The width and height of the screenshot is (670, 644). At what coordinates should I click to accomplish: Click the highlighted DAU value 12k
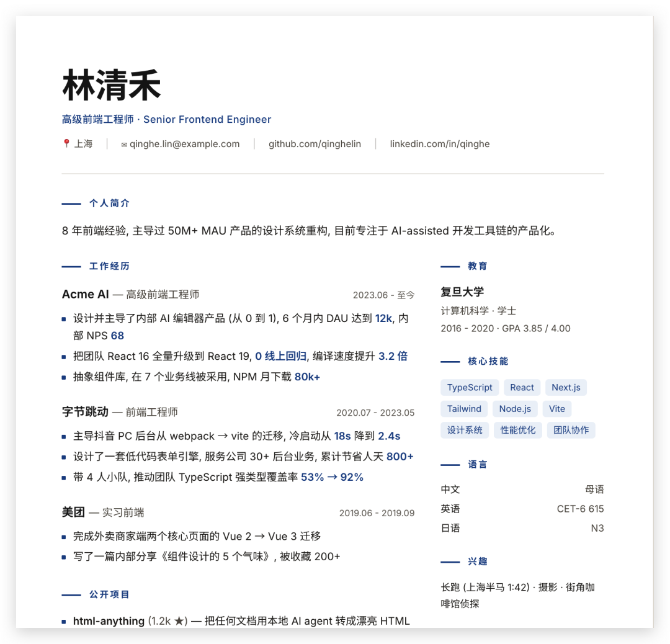[x=383, y=319]
